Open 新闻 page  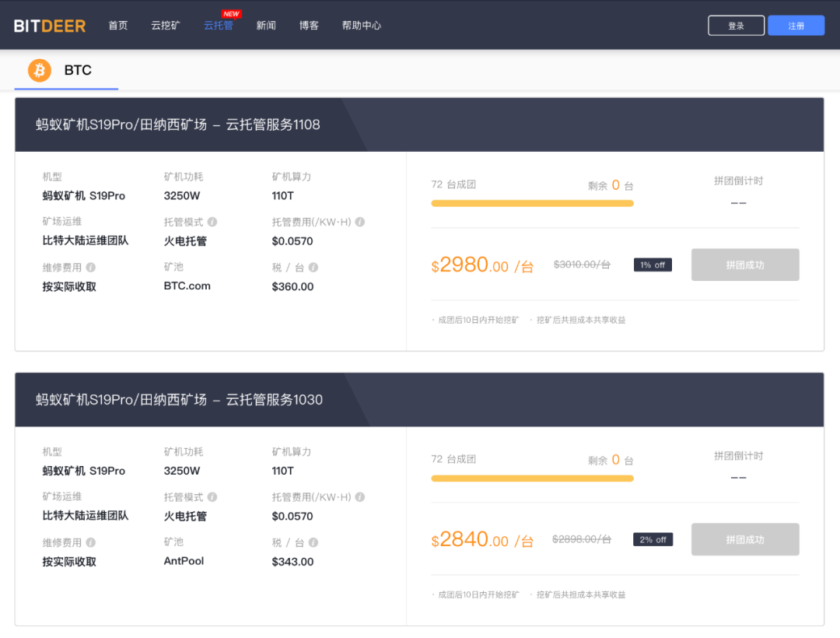(x=266, y=25)
